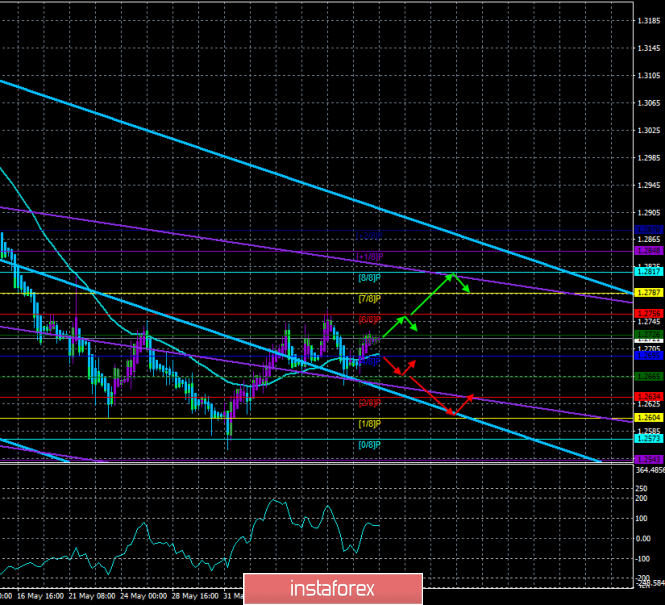Select the green 1.2665 level tag
The height and width of the screenshot is (605, 665).
648,376
